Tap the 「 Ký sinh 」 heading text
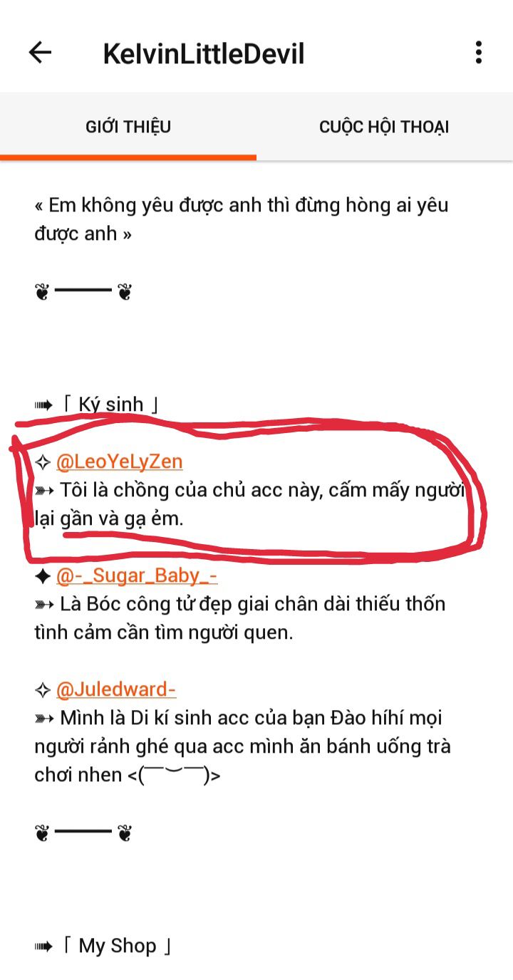This screenshot has height=980, width=513. point(110,405)
